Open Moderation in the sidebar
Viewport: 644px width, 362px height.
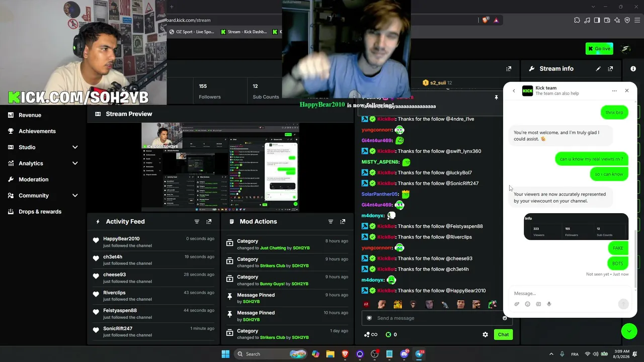[34, 179]
